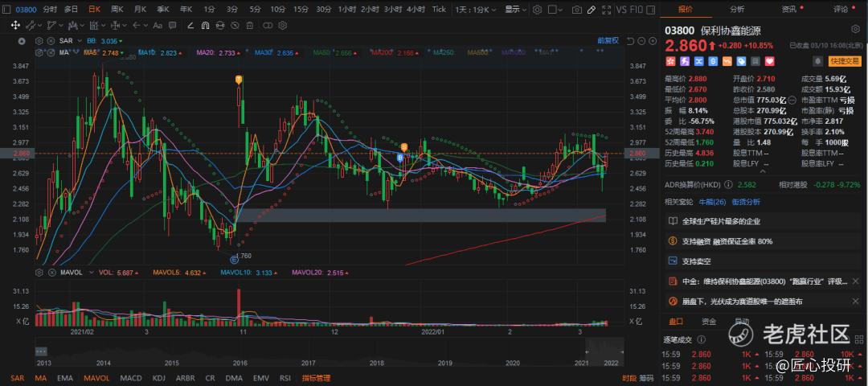Image resolution: width=868 pixels, height=386 pixels.
Task: Toggle the pencil drawing mode icon
Action: 592,10
